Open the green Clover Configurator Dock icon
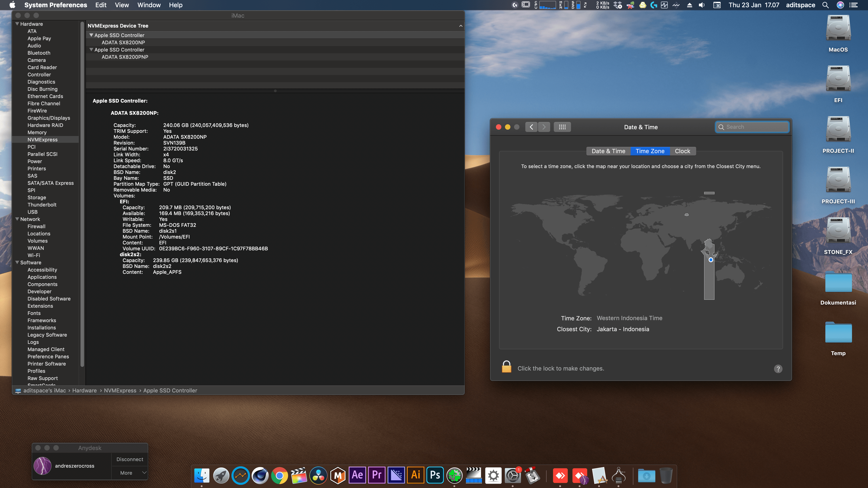This screenshot has height=488, width=868. tap(455, 476)
